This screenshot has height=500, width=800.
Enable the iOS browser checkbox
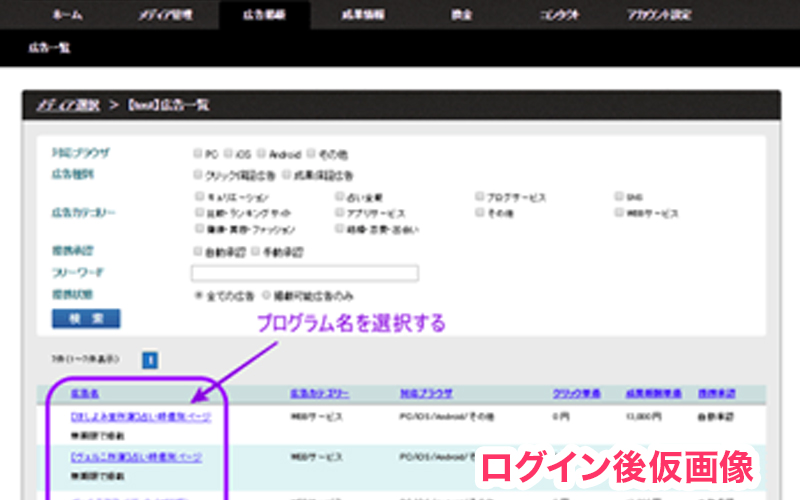(x=229, y=155)
